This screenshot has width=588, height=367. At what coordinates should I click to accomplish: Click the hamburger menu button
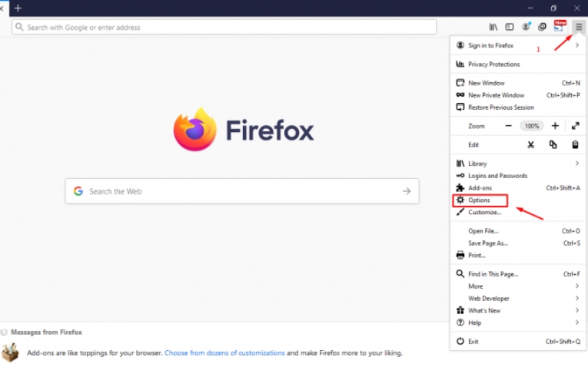point(578,27)
